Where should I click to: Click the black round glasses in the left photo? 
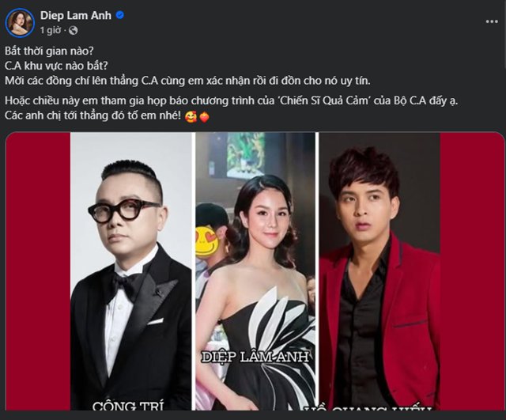[x=123, y=211]
